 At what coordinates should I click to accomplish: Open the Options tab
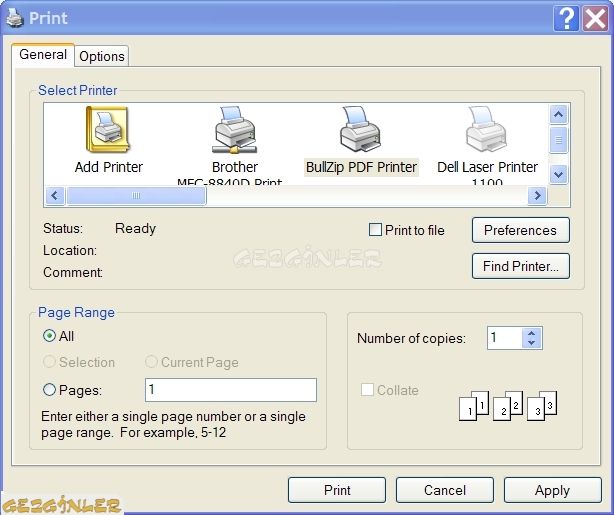point(102,56)
